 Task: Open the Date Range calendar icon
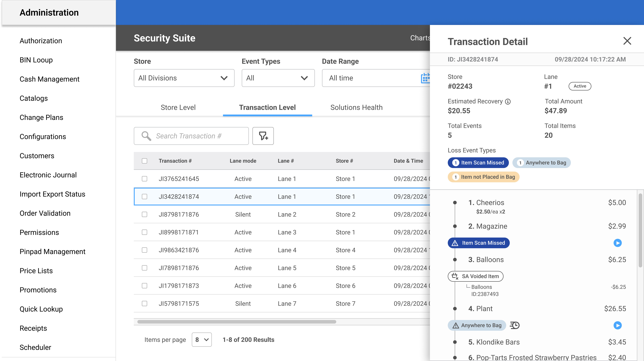pyautogui.click(x=425, y=78)
